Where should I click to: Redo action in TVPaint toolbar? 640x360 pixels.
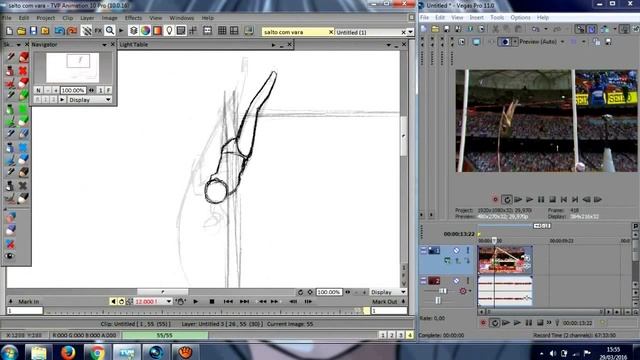pos(72,31)
